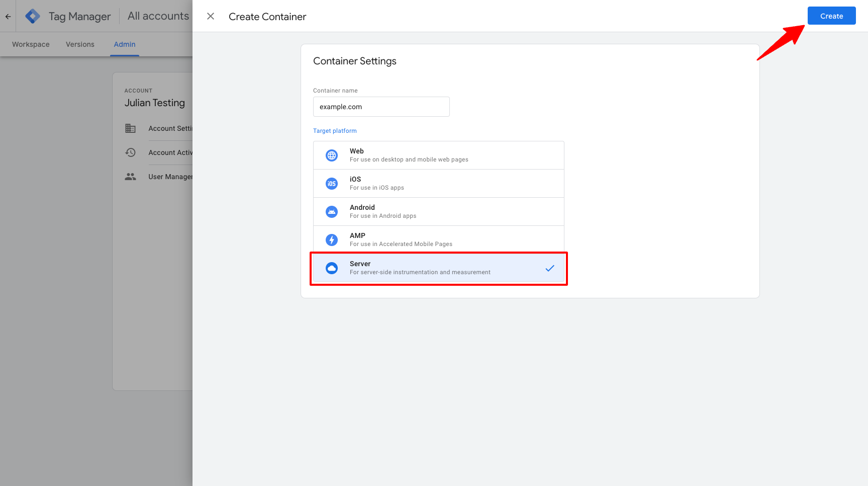Open the Target platform link

[x=335, y=130]
